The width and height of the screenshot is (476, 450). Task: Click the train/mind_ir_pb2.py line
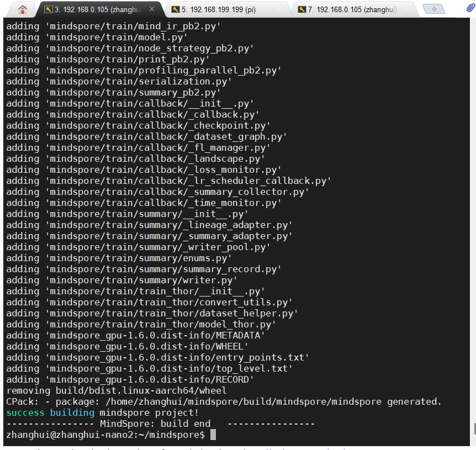tap(113, 26)
